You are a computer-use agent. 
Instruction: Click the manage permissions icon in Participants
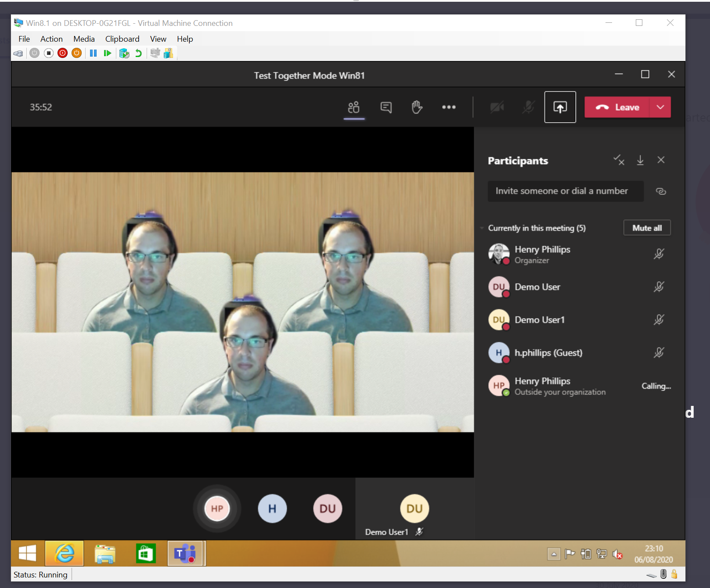(x=619, y=161)
